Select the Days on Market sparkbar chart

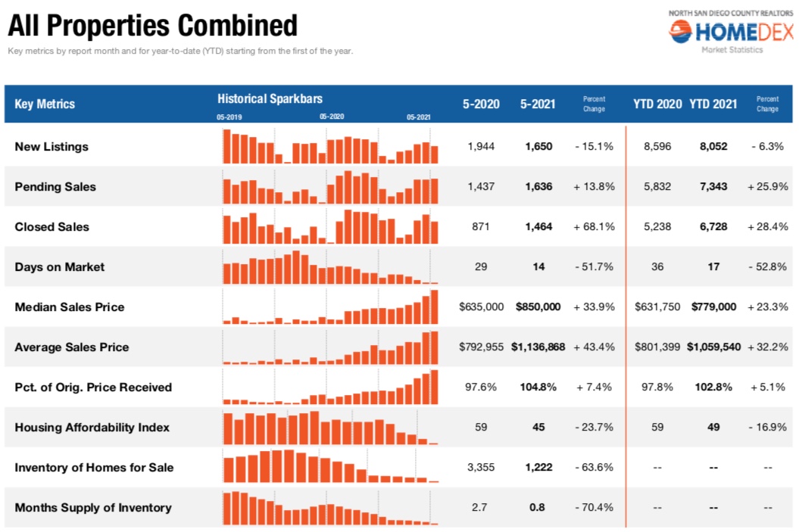coord(330,266)
